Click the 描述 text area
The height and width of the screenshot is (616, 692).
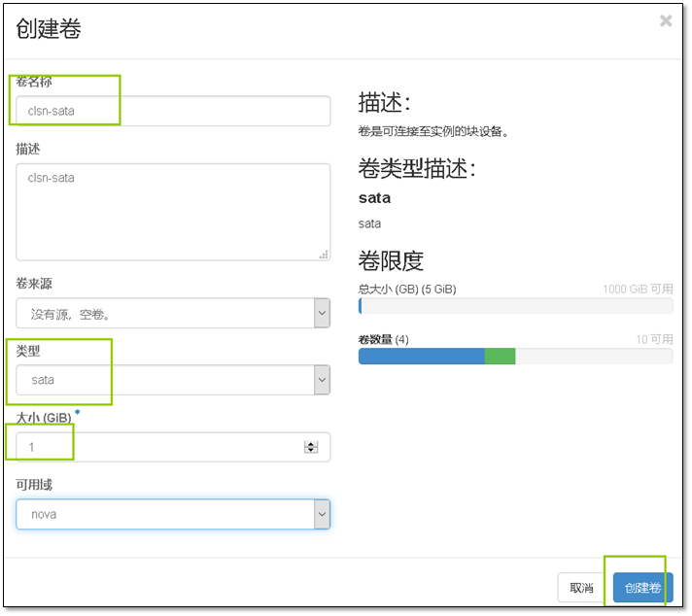173,212
